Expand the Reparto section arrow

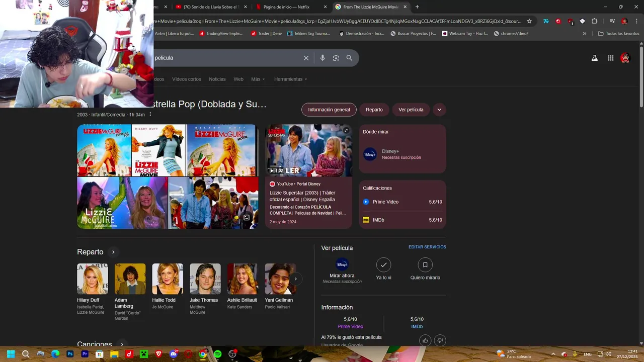coord(113,252)
